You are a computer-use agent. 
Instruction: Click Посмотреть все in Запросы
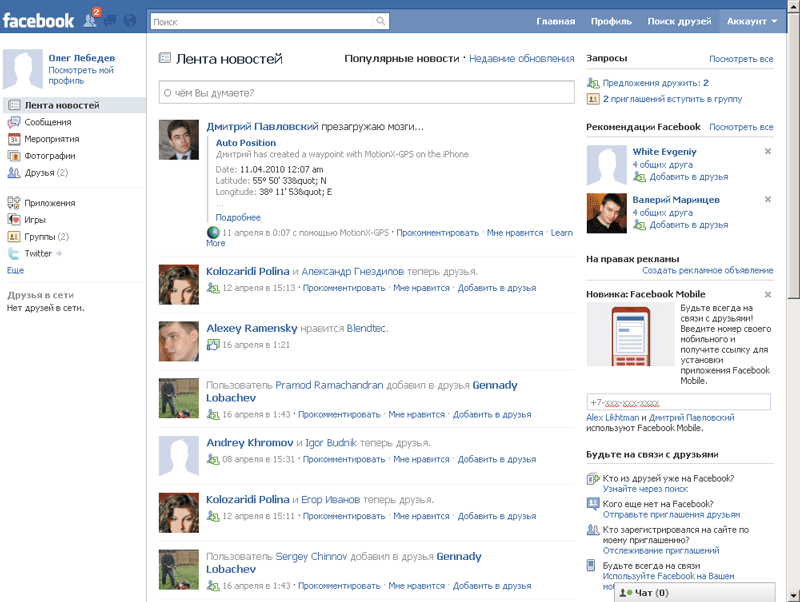[x=741, y=59]
